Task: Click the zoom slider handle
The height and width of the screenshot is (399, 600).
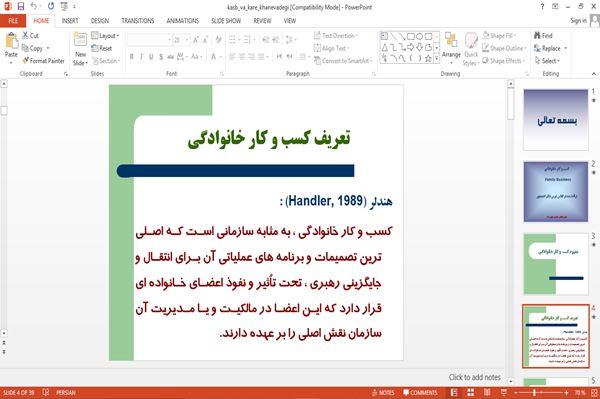Action: pyautogui.click(x=534, y=392)
